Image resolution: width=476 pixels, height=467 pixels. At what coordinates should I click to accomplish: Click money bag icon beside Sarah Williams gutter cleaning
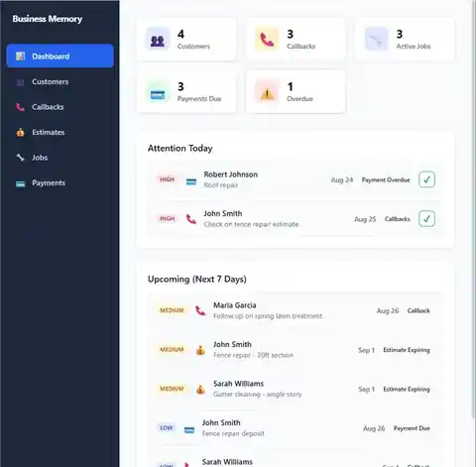point(200,389)
